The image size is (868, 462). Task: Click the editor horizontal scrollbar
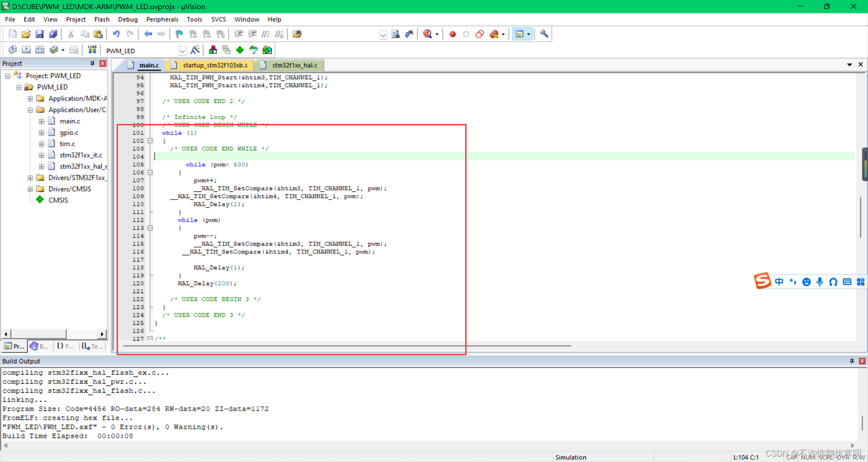click(346, 346)
